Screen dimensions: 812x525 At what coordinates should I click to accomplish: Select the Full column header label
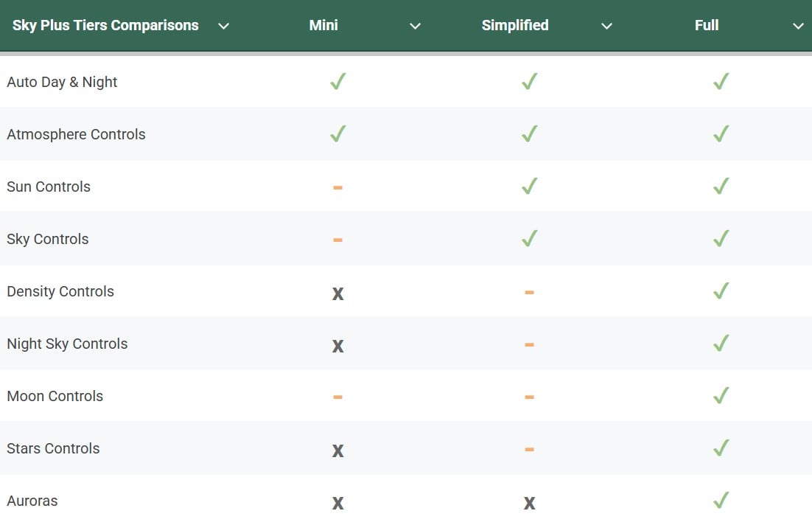[706, 25]
